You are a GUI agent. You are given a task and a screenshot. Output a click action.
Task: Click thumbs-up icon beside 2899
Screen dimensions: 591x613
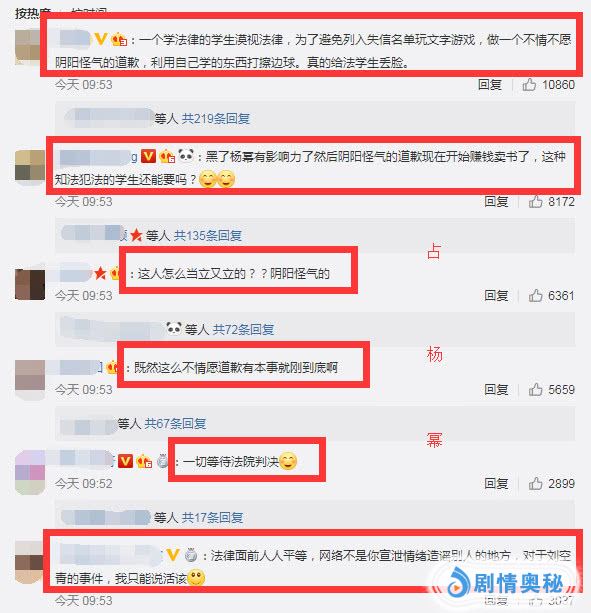tap(535, 484)
